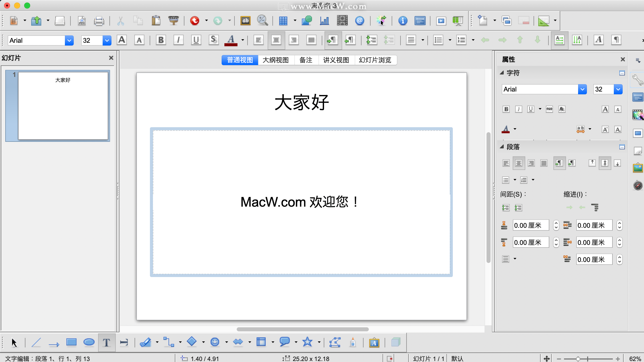Click the Print icon in toolbar
Screen dimensions: 644x362
click(99, 21)
